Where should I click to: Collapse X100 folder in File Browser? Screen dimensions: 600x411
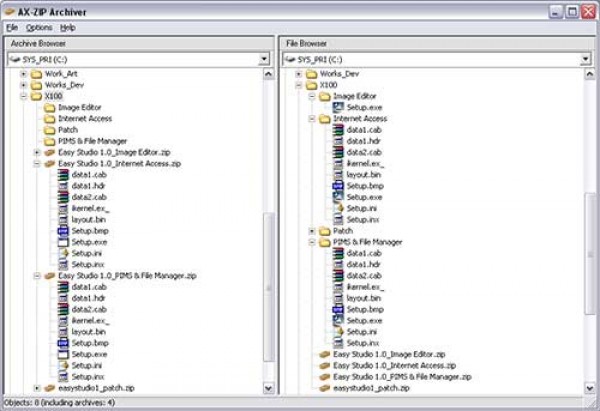point(299,85)
